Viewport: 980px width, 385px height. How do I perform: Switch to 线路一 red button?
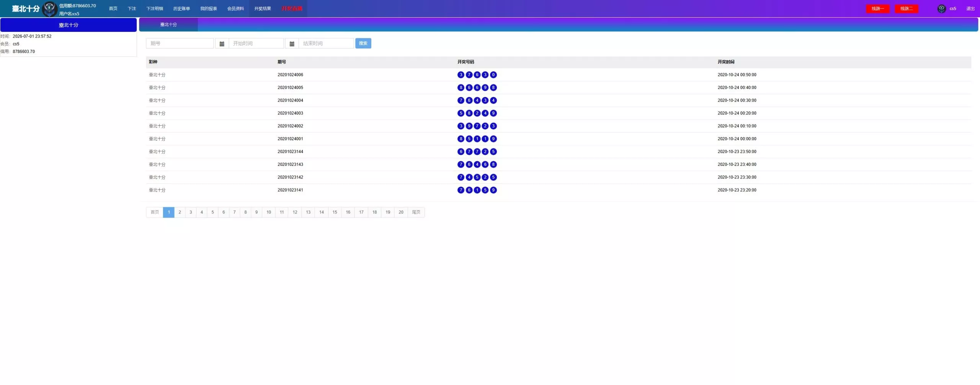click(878, 8)
